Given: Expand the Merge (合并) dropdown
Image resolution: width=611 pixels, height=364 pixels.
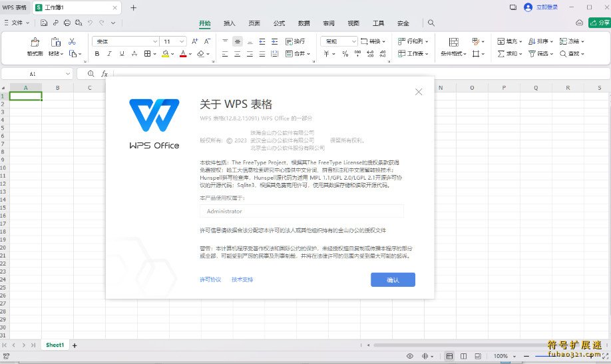Looking at the screenshot, I should [x=308, y=54].
